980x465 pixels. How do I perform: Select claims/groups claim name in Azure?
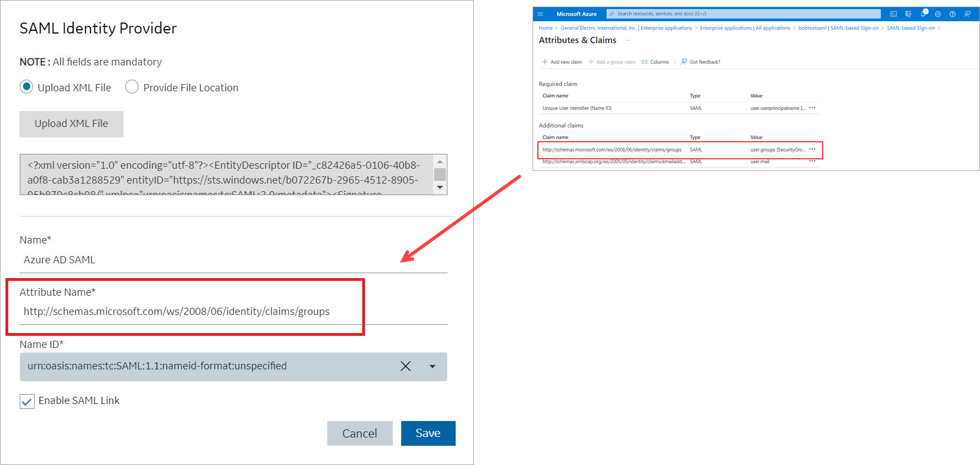coord(612,150)
